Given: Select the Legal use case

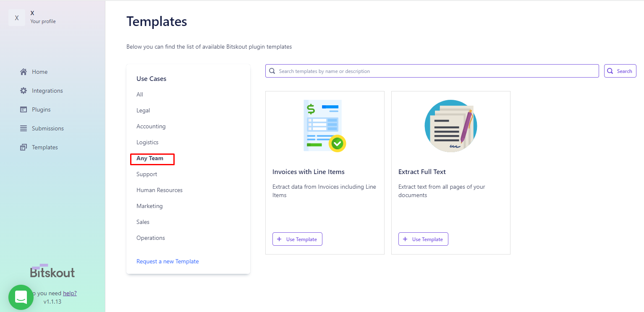Looking at the screenshot, I should tap(143, 110).
